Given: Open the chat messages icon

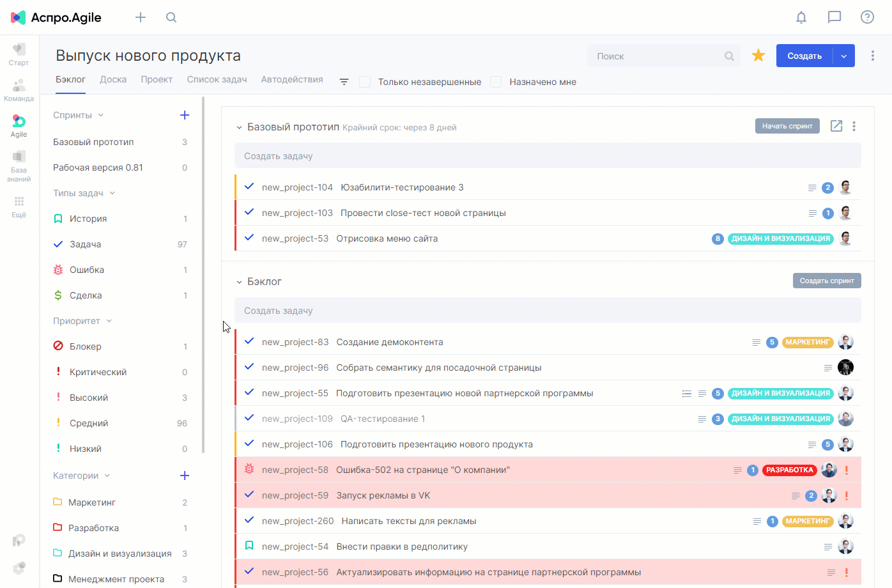Looking at the screenshot, I should coord(834,17).
